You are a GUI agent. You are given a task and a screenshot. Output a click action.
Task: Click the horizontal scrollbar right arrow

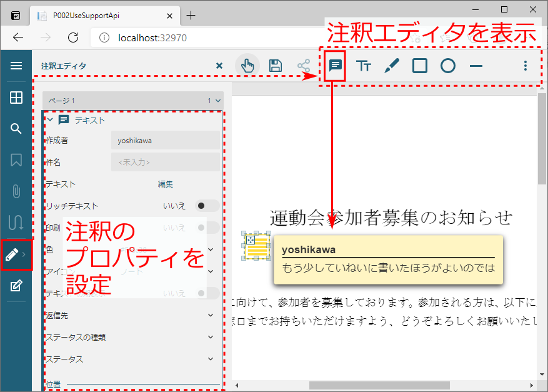pos(531,385)
